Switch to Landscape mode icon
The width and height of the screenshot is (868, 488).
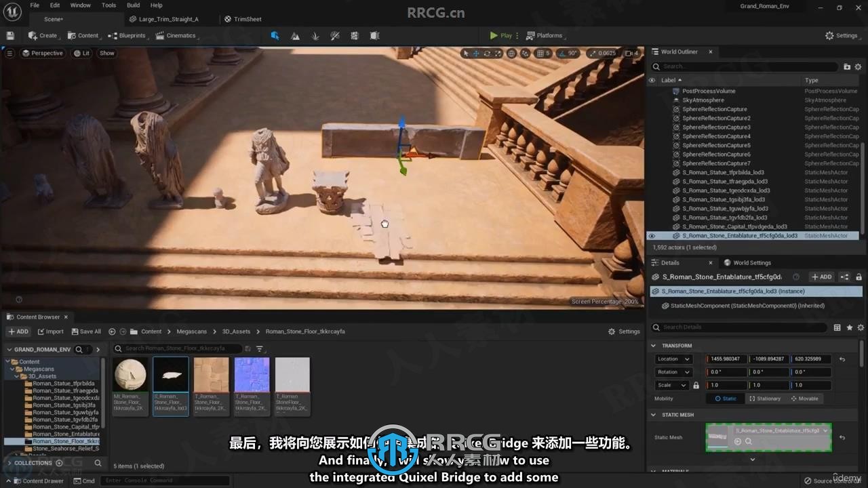click(x=295, y=35)
